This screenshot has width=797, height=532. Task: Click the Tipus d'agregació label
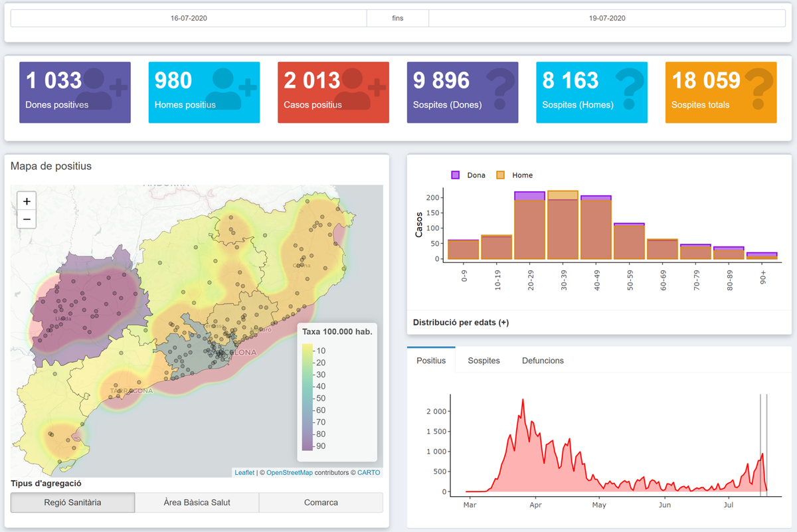coord(46,484)
